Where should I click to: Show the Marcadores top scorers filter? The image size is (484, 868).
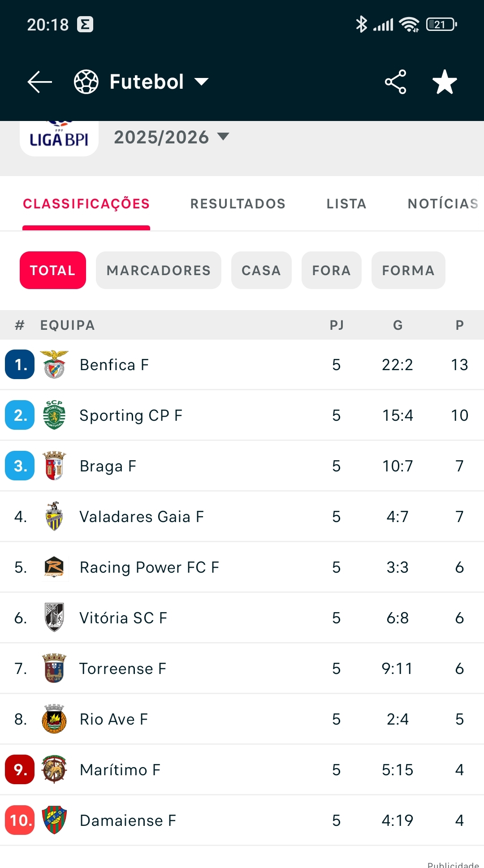tap(159, 270)
